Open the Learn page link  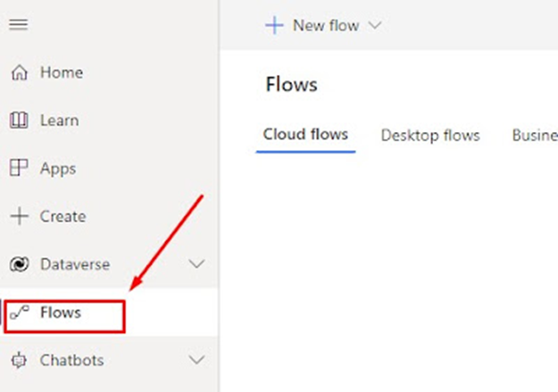(59, 121)
